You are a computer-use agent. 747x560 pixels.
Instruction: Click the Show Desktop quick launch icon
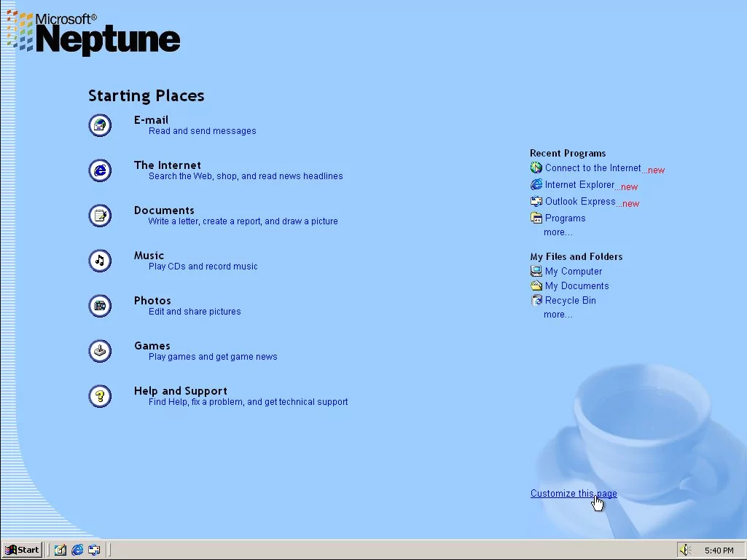click(x=60, y=550)
